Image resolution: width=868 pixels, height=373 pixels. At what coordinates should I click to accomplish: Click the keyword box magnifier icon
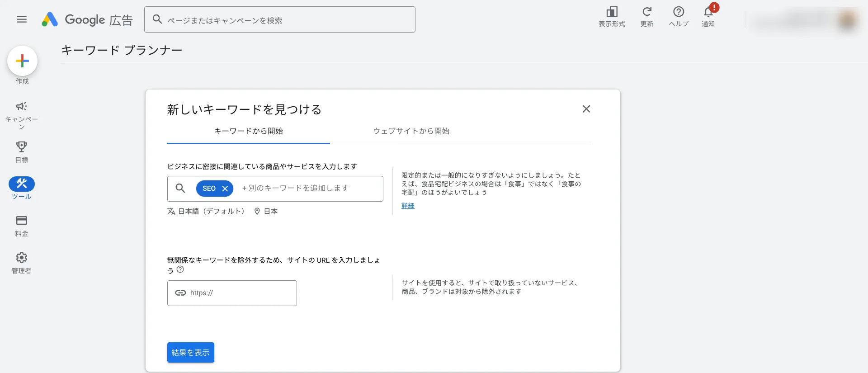(180, 189)
